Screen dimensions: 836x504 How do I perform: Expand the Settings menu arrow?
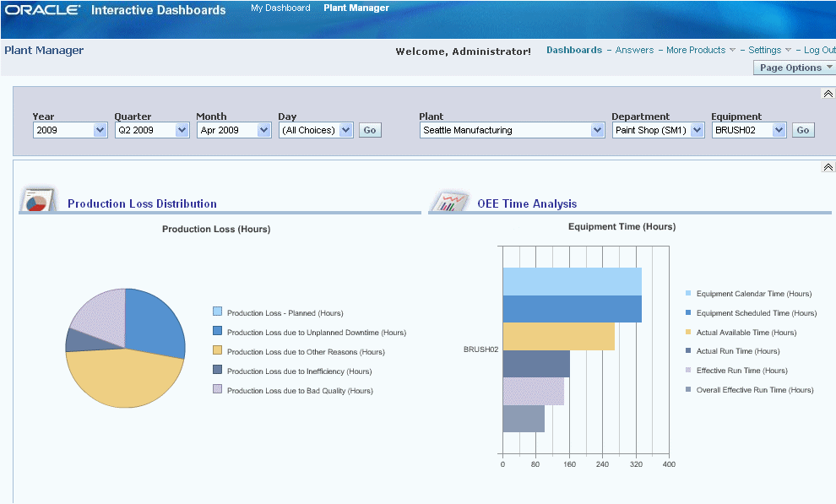click(x=788, y=50)
